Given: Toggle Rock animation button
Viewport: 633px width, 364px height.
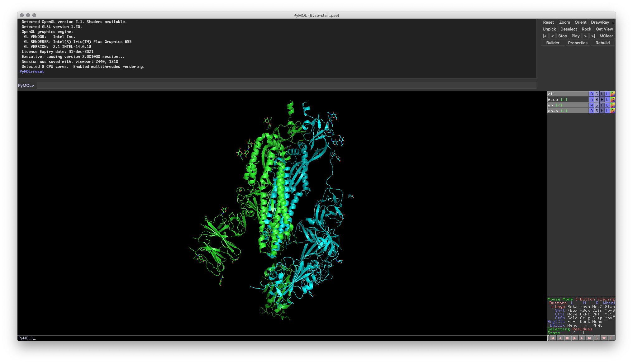Looking at the screenshot, I should pyautogui.click(x=586, y=29).
